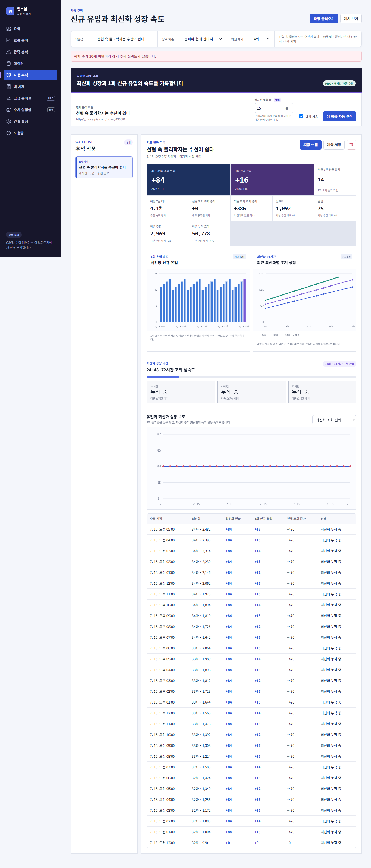Click the red trash delete icon

[351, 145]
